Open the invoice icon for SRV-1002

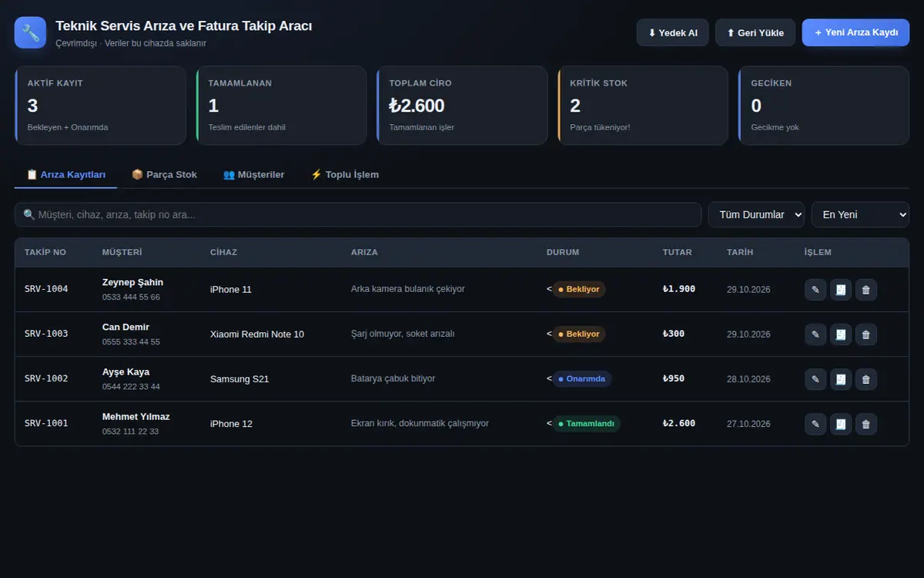(841, 379)
